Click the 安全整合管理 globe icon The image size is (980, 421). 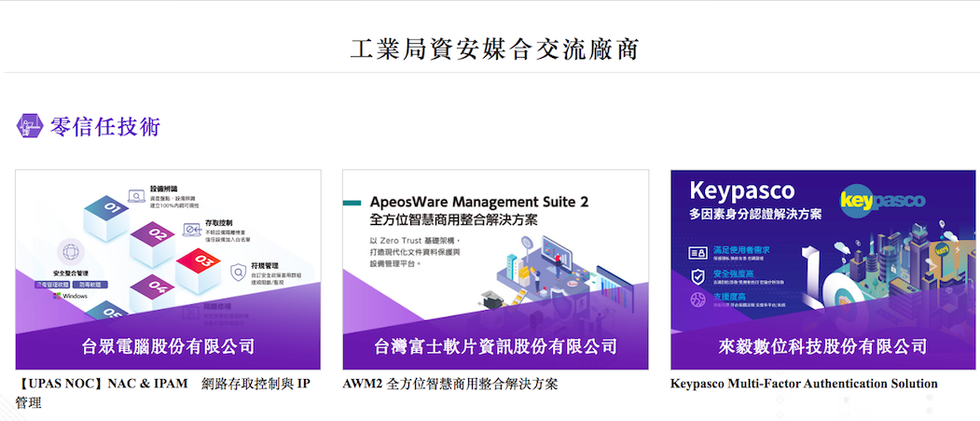click(70, 252)
